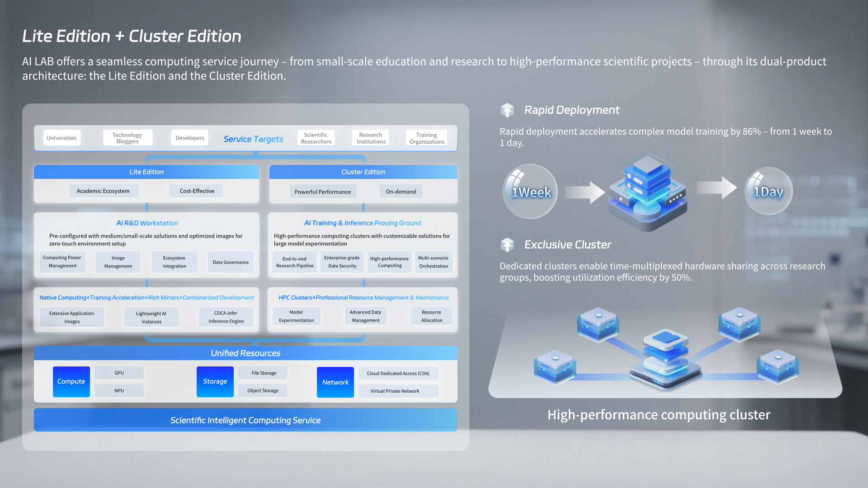Click the GPU compute option
Viewport: 868px width, 488px height.
119,373
